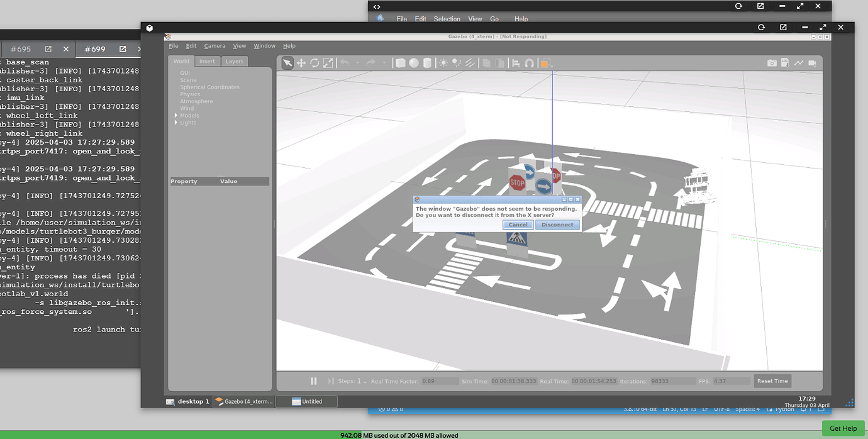Insert a cylinder shape
The image size is (868, 439).
pyautogui.click(x=427, y=63)
